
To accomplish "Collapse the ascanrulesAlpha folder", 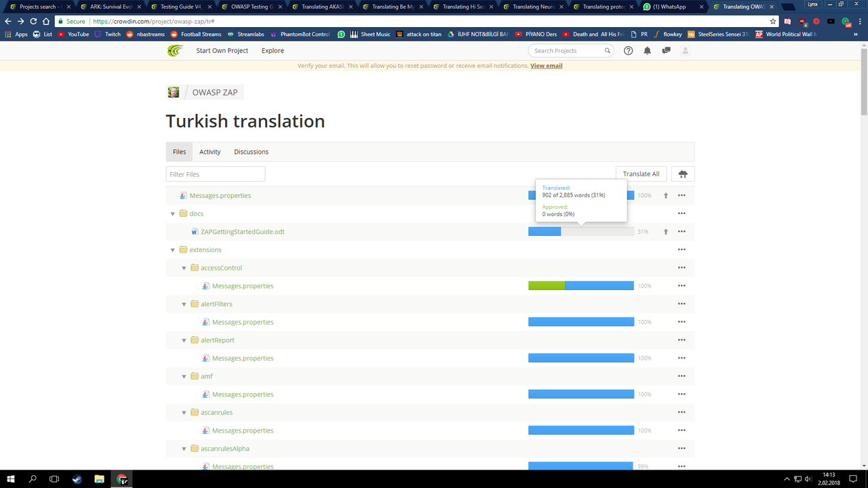I will coord(184,449).
